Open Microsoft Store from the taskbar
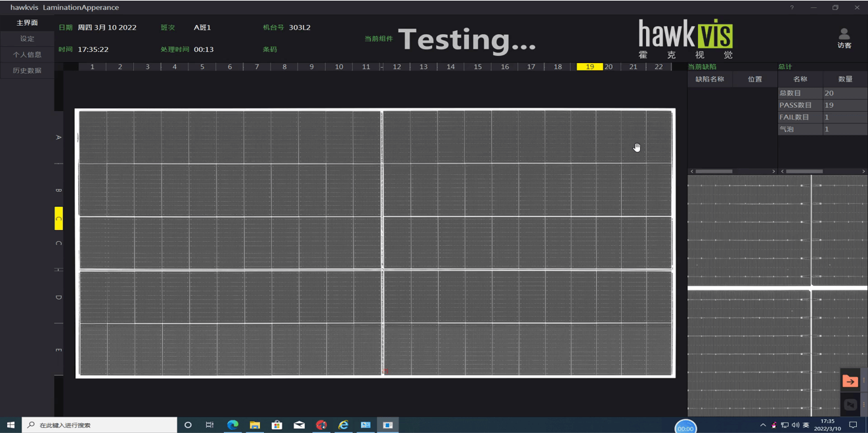The height and width of the screenshot is (433, 868). [x=277, y=425]
